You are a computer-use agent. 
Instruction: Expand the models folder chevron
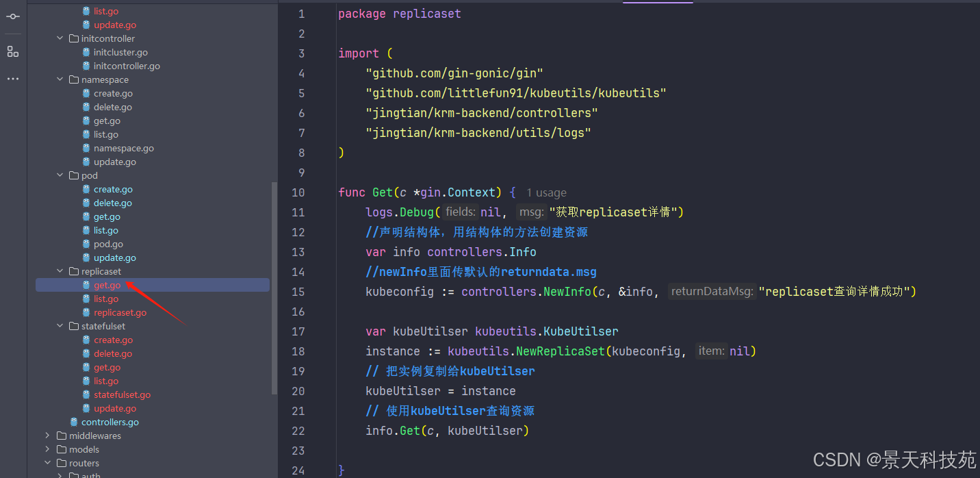[x=47, y=449]
